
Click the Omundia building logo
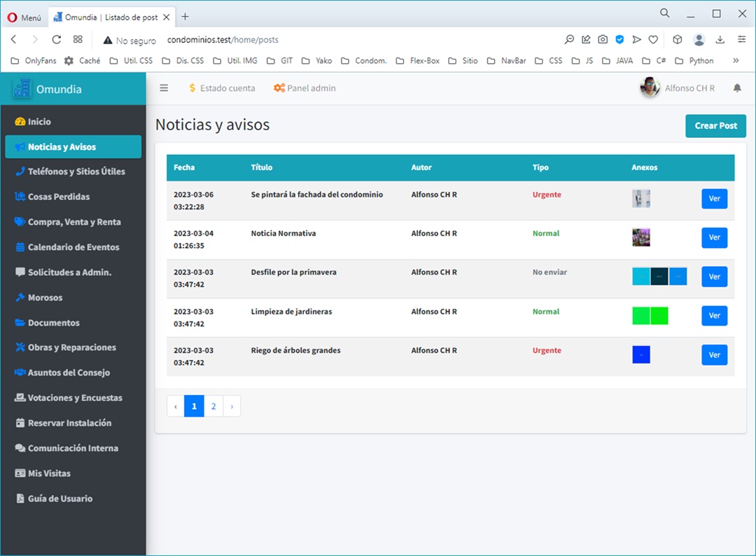pos(22,89)
